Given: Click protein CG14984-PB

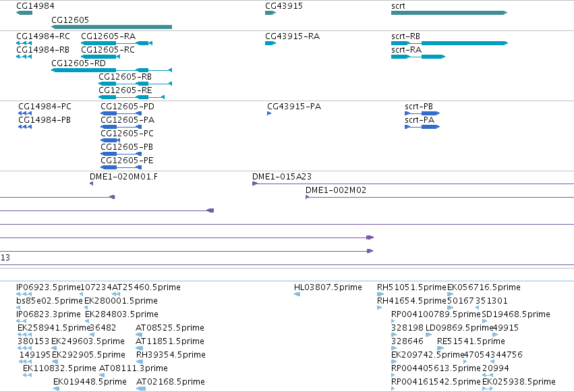Looking at the screenshot, I should point(25,127).
